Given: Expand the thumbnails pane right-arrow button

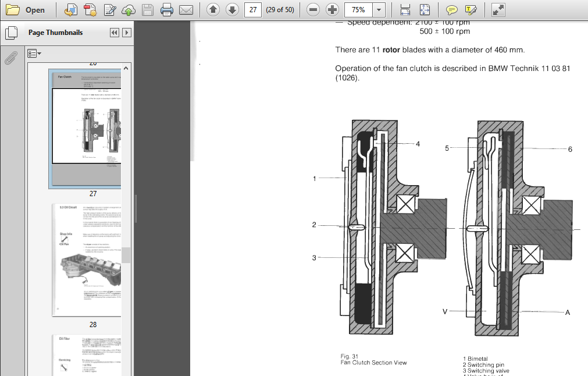Looking at the screenshot, I should click(127, 33).
